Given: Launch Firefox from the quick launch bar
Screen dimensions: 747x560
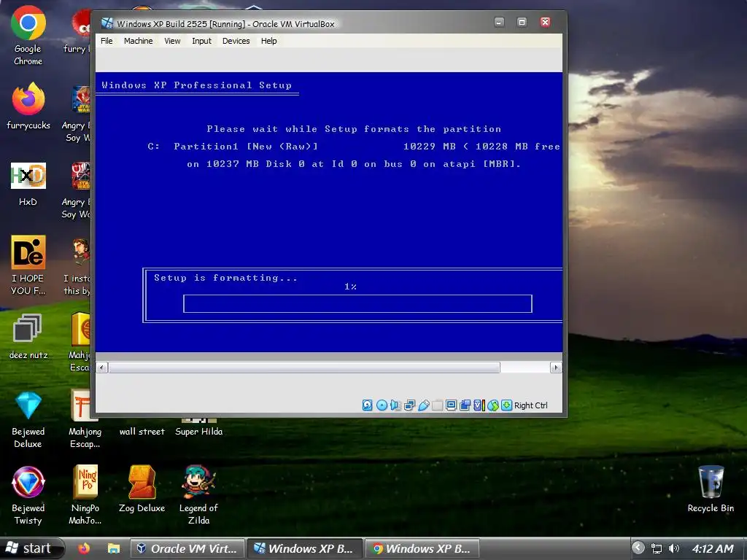Looking at the screenshot, I should [x=84, y=548].
